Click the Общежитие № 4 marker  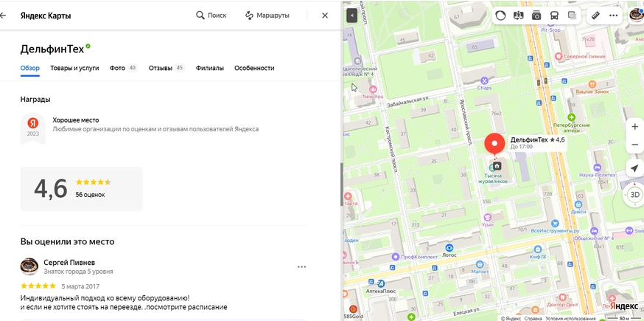[x=595, y=231]
